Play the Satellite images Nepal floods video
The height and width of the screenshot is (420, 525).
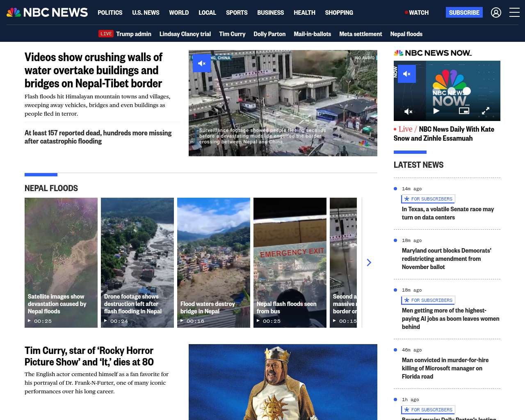click(x=61, y=262)
